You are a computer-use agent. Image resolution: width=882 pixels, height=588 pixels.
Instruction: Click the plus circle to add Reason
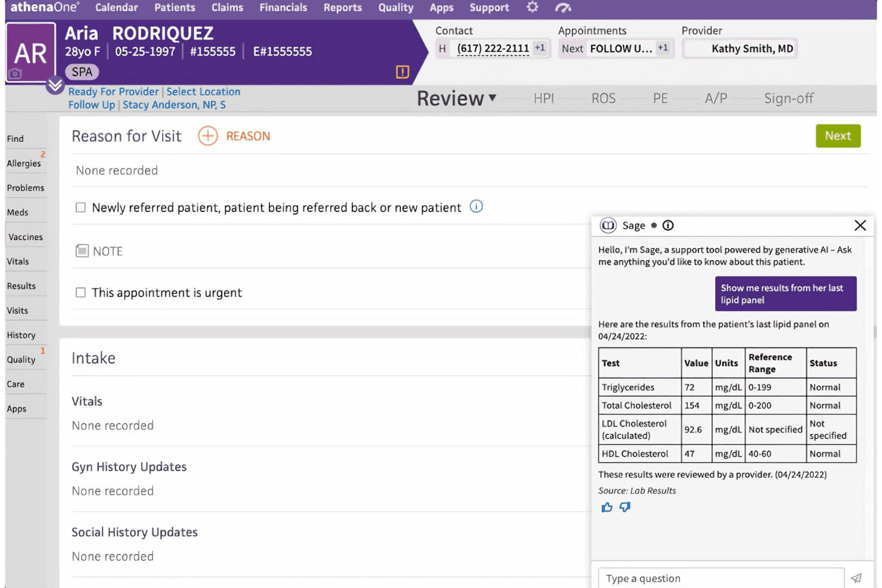coord(208,136)
